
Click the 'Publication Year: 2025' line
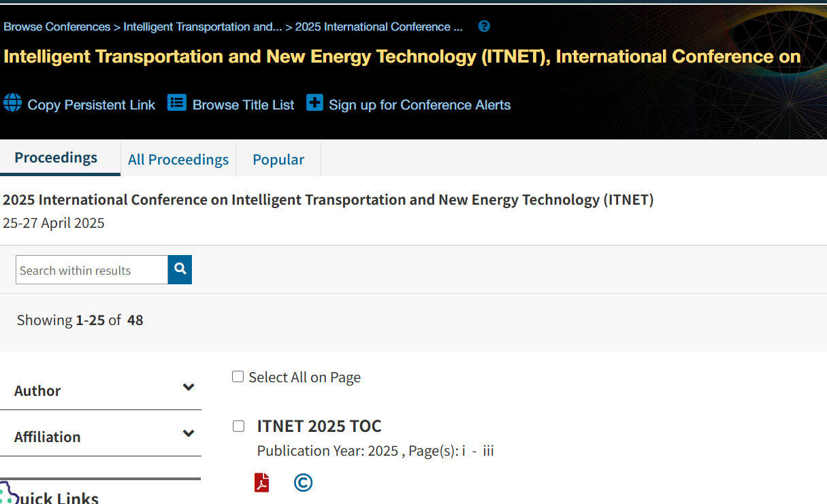(x=376, y=451)
